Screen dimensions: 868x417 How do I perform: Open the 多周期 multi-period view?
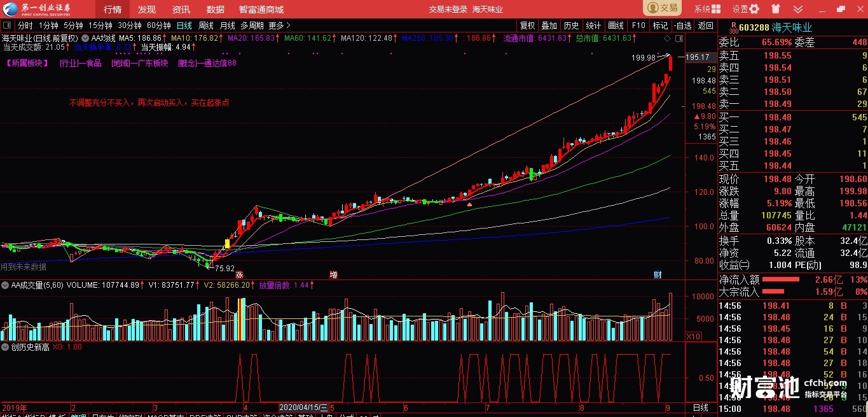click(252, 25)
